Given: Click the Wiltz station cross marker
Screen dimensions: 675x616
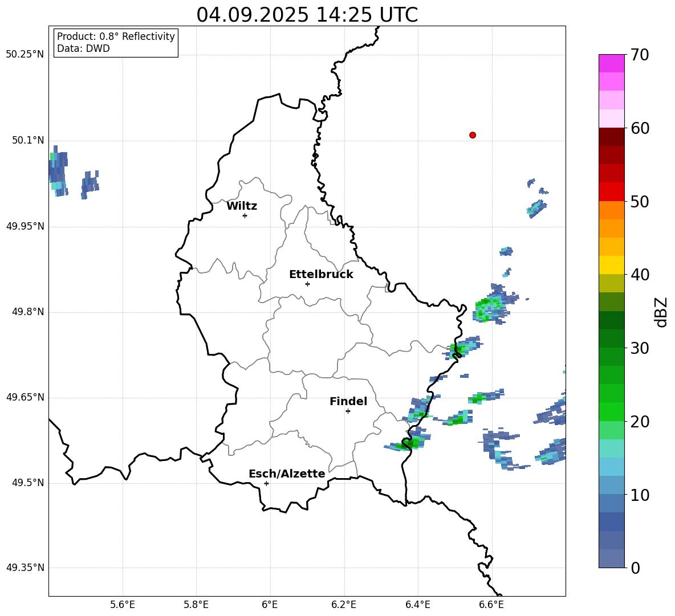Looking at the screenshot, I should pos(245,215).
